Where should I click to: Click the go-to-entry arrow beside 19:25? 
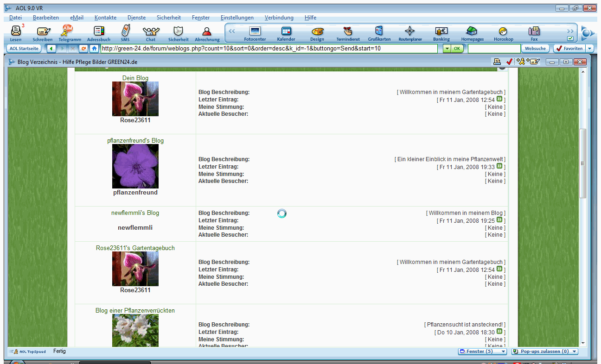coord(499,220)
